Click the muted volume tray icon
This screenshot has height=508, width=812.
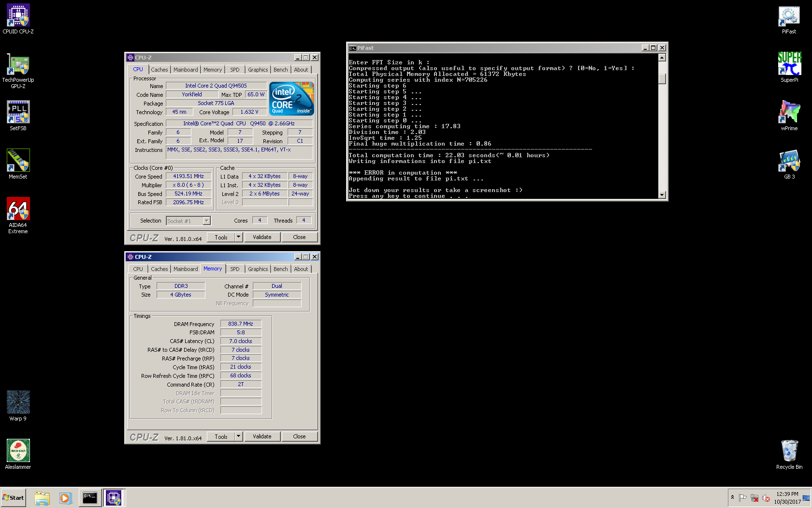click(766, 498)
